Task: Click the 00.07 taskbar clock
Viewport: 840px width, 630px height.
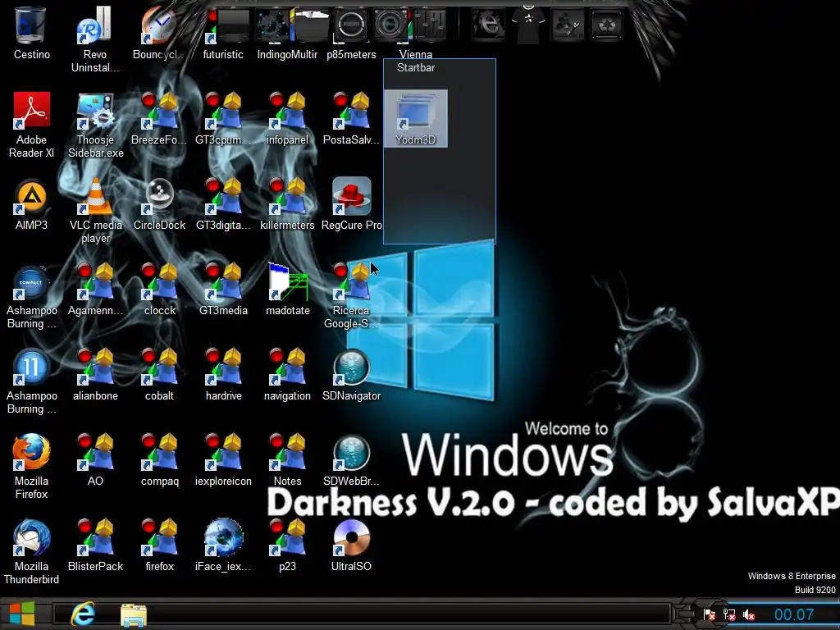Action: click(x=794, y=614)
